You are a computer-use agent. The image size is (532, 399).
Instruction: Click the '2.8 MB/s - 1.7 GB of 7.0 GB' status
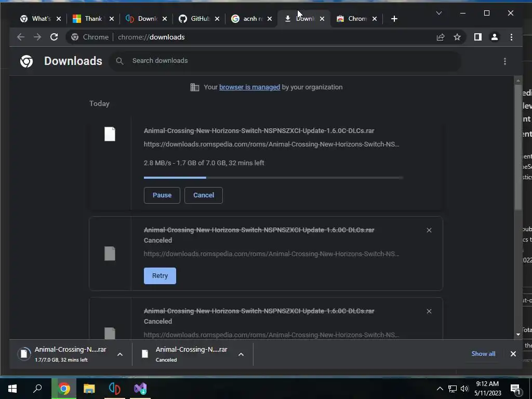tap(204, 163)
